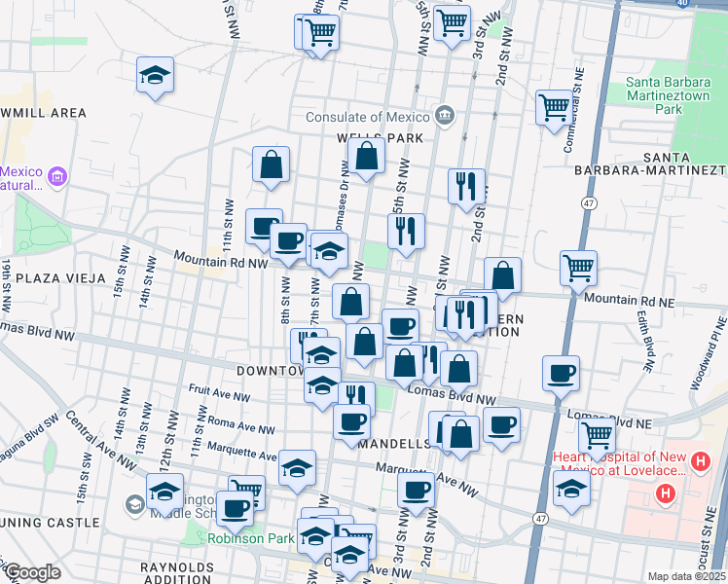Click the shopping bag marker west of Wells Park near 8th St
The width and height of the screenshot is (728, 584).
click(x=272, y=164)
